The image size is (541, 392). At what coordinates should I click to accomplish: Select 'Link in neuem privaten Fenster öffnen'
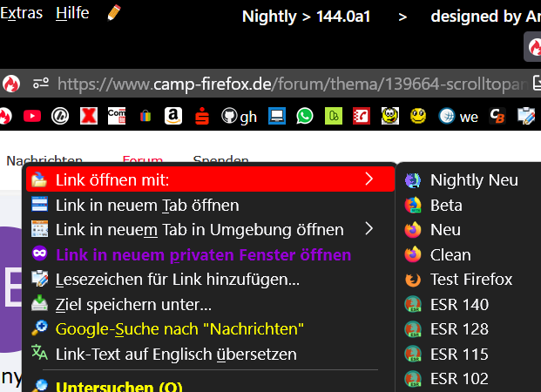pyautogui.click(x=210, y=254)
